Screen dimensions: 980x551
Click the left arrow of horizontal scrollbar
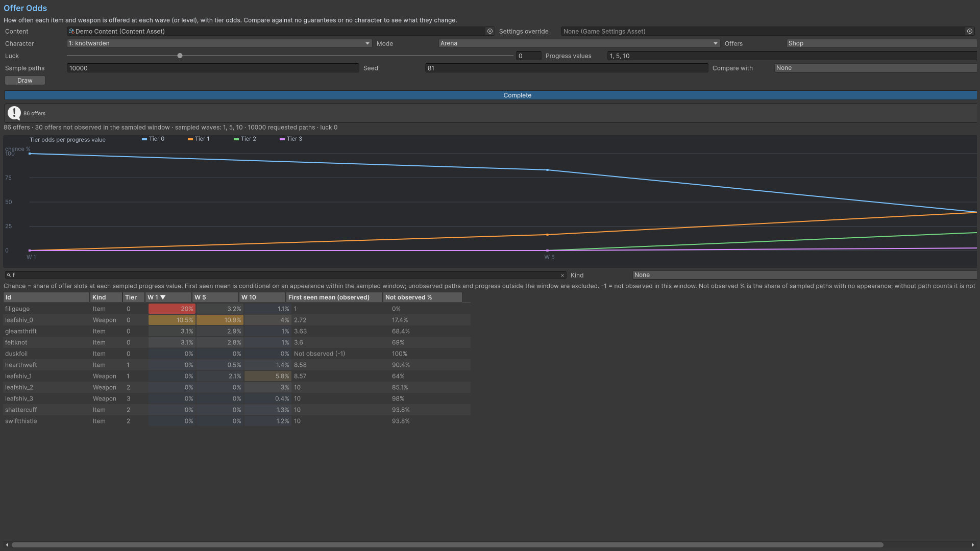point(7,545)
